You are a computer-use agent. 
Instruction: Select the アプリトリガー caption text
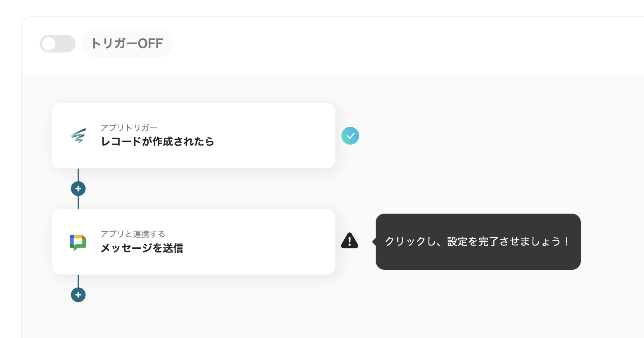tap(129, 128)
